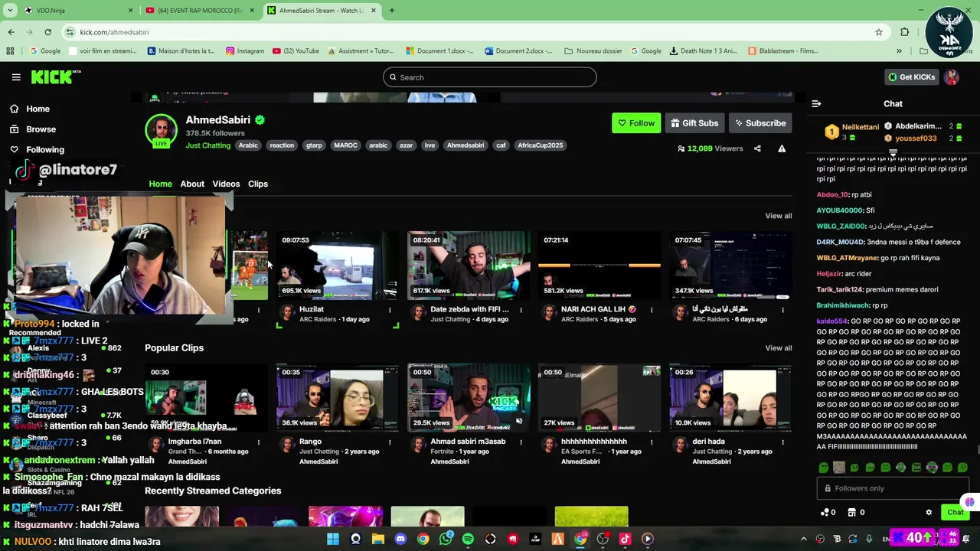
Task: Open options for Imgharba l7nan clip
Action: pyautogui.click(x=259, y=442)
